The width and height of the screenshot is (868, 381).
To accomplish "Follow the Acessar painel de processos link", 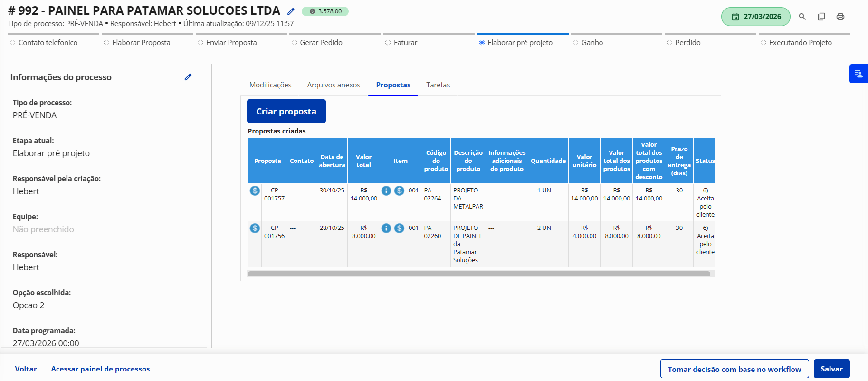I will [100, 369].
